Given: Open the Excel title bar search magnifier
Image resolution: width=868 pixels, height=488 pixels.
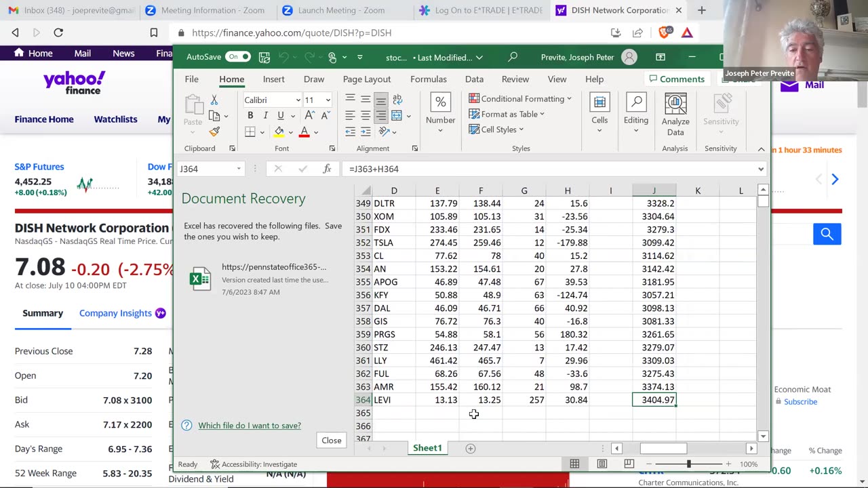Looking at the screenshot, I should [513, 58].
